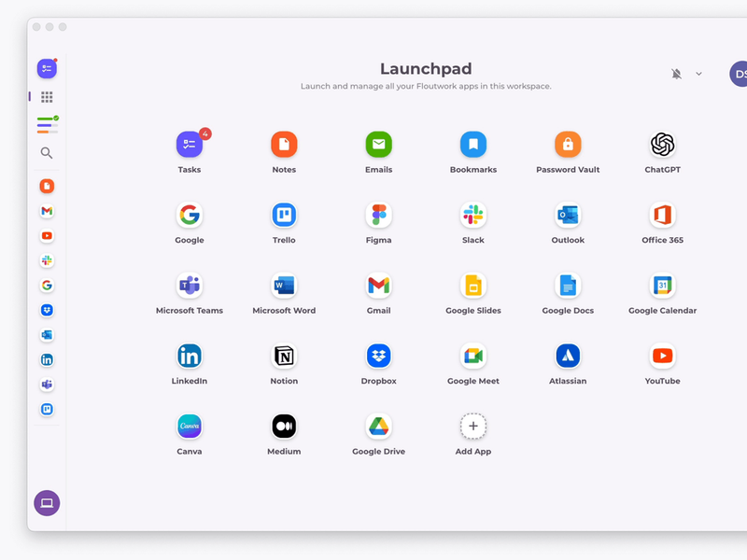
Task: Open Slack from the Launchpad
Action: (x=472, y=215)
